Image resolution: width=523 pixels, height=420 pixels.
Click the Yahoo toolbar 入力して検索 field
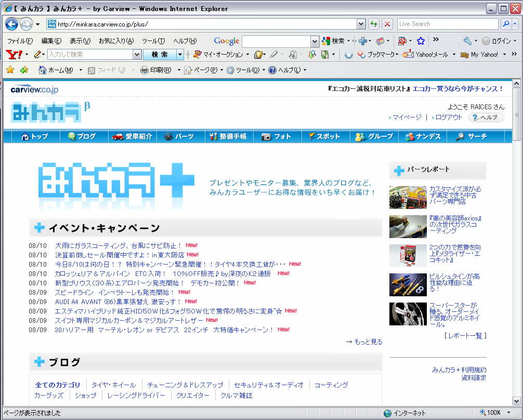pos(90,55)
